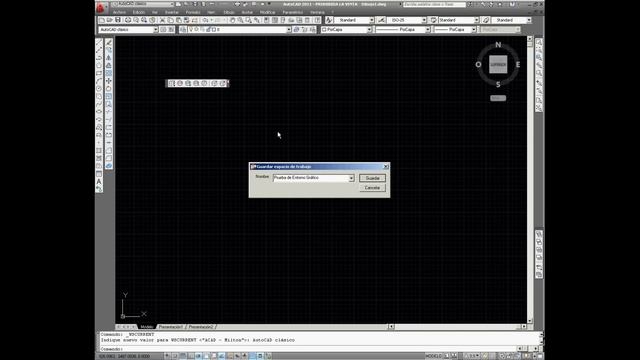Image resolution: width=640 pixels, height=360 pixels.
Task: Click the Guardar button in the dialog
Action: pos(372,178)
